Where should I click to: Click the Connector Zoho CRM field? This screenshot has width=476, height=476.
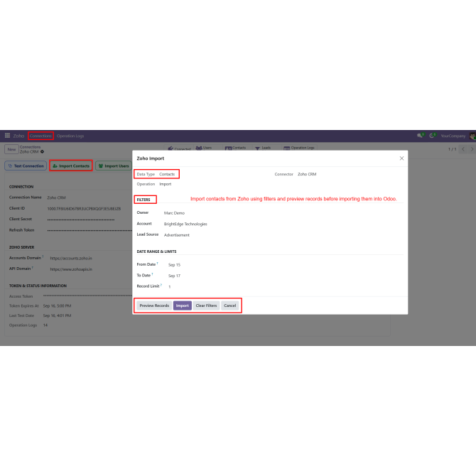pyautogui.click(x=307, y=174)
